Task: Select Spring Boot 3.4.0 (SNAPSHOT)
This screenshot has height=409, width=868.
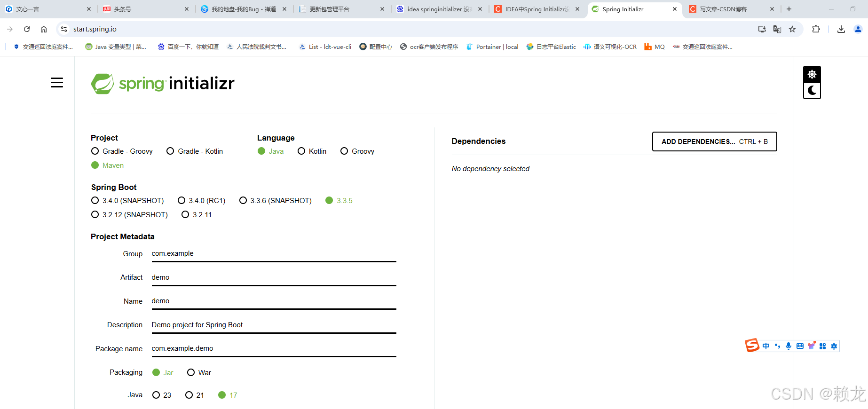Action: (x=127, y=200)
